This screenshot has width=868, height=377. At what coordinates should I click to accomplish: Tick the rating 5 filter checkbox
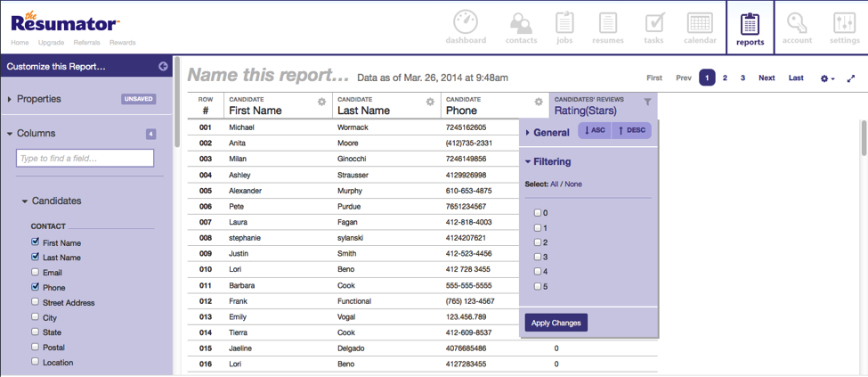538,286
